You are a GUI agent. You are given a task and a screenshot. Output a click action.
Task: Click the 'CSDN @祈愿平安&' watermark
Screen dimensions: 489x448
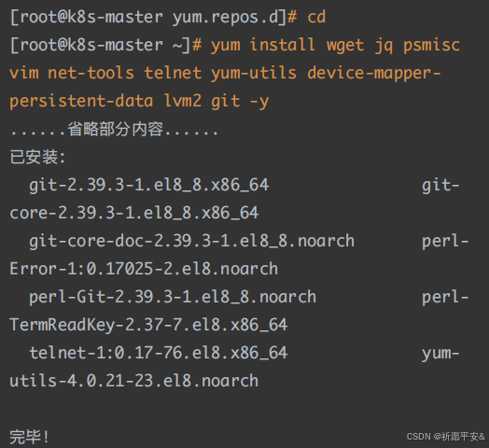tap(446, 437)
